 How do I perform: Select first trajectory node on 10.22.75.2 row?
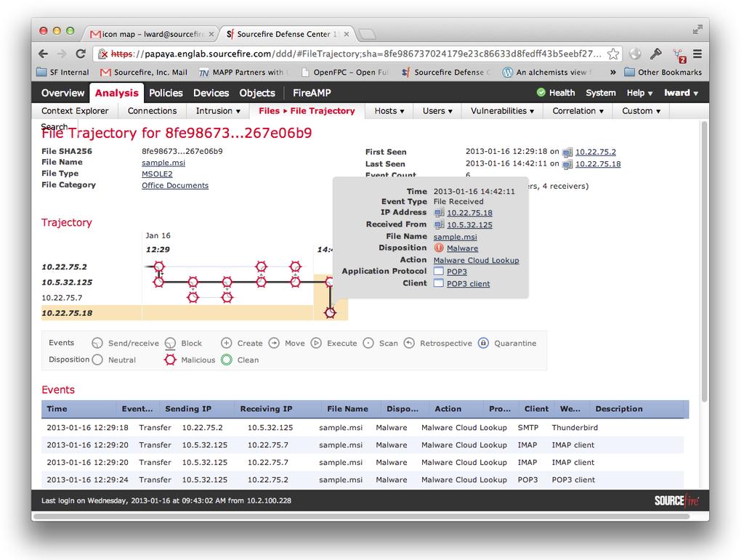tap(159, 267)
